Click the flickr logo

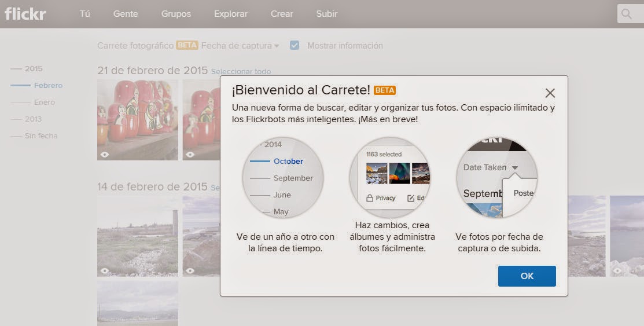point(25,13)
